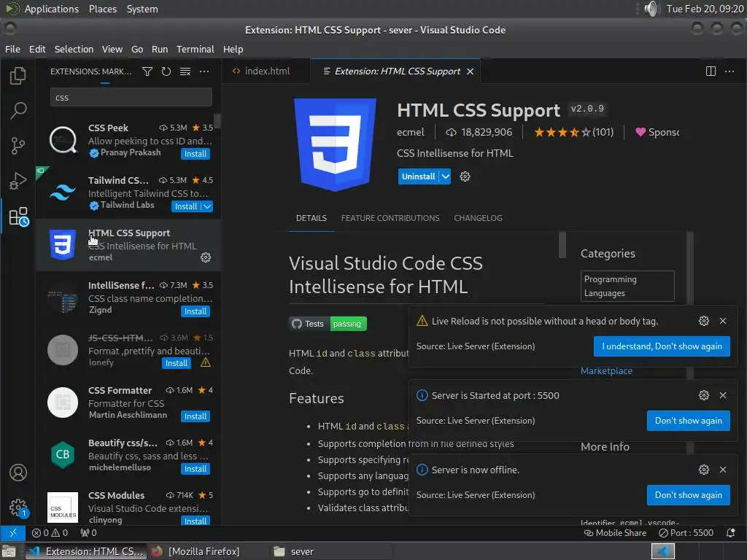Open the Run and Debug view
The height and width of the screenshot is (560, 747).
tap(18, 181)
